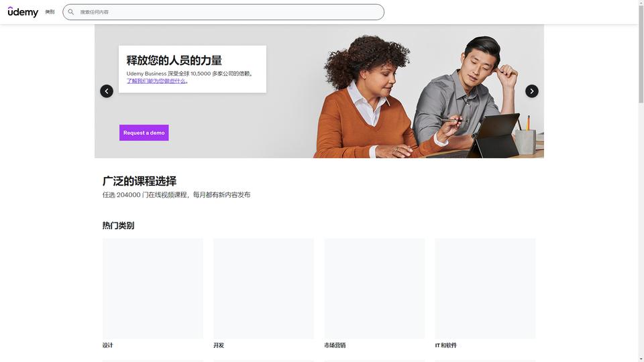Open the 设计 category thumbnail
This screenshot has height=362, width=644.
pos(153,288)
